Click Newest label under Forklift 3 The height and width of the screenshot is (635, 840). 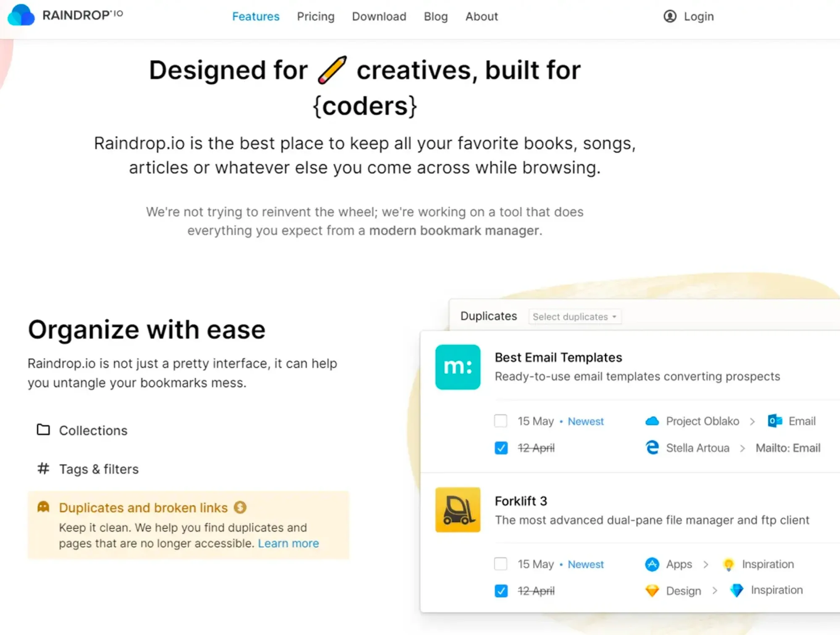click(585, 564)
